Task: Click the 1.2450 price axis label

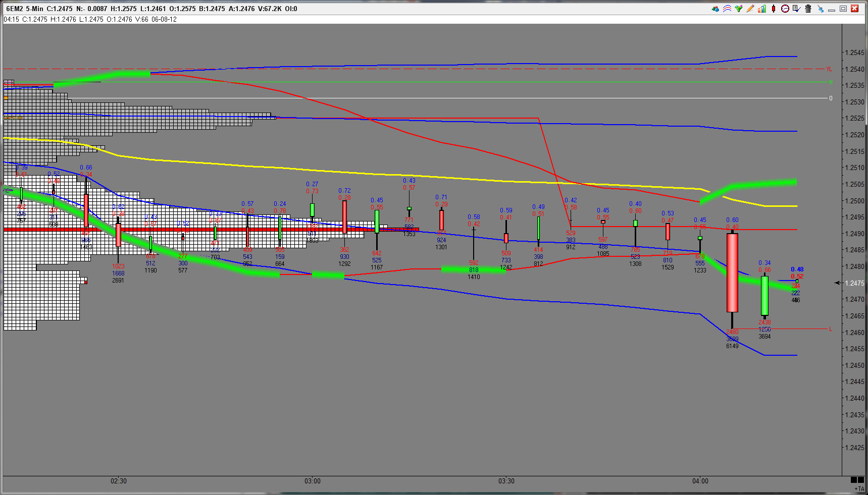Action: click(855, 365)
